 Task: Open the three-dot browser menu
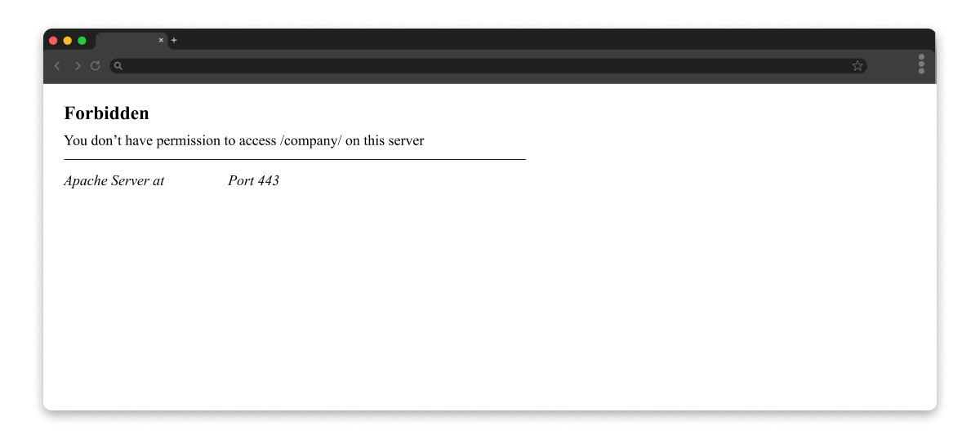(x=921, y=64)
